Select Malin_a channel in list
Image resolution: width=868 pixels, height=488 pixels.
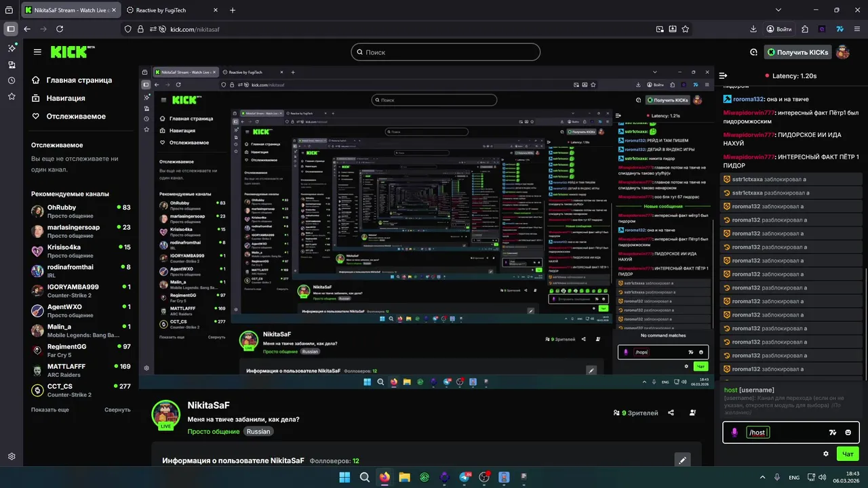(81, 331)
